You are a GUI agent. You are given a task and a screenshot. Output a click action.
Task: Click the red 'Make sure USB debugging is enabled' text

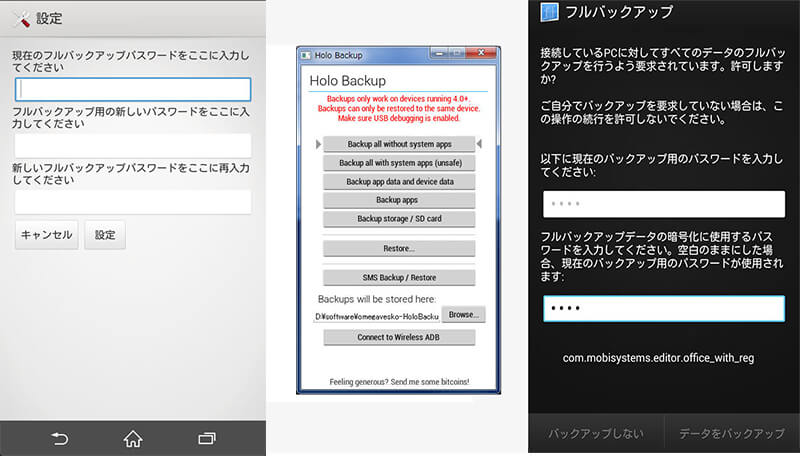pyautogui.click(x=399, y=118)
